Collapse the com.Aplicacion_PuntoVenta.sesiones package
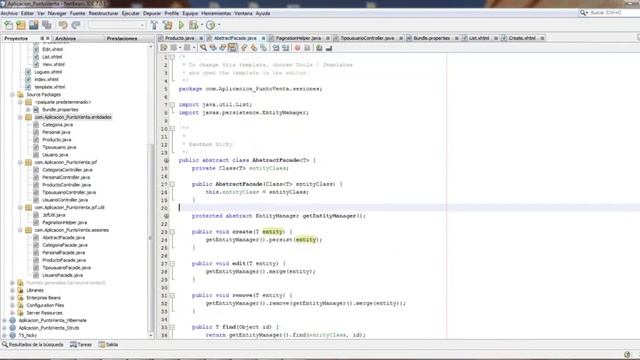The width and height of the screenshot is (640, 360). [x=20, y=230]
